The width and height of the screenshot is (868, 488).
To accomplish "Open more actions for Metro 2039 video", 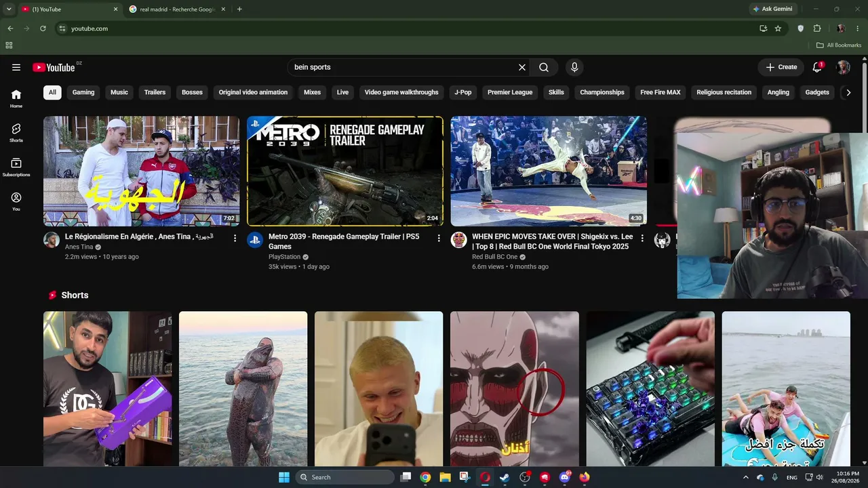I will point(439,238).
